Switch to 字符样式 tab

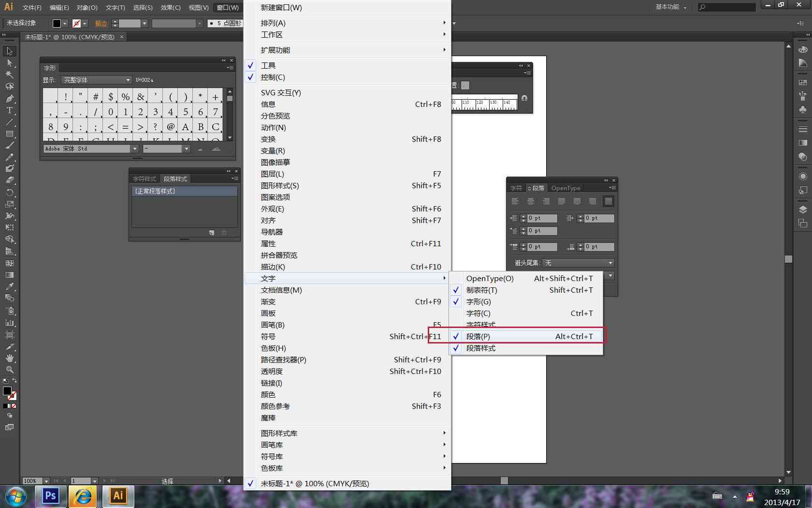[x=144, y=179]
